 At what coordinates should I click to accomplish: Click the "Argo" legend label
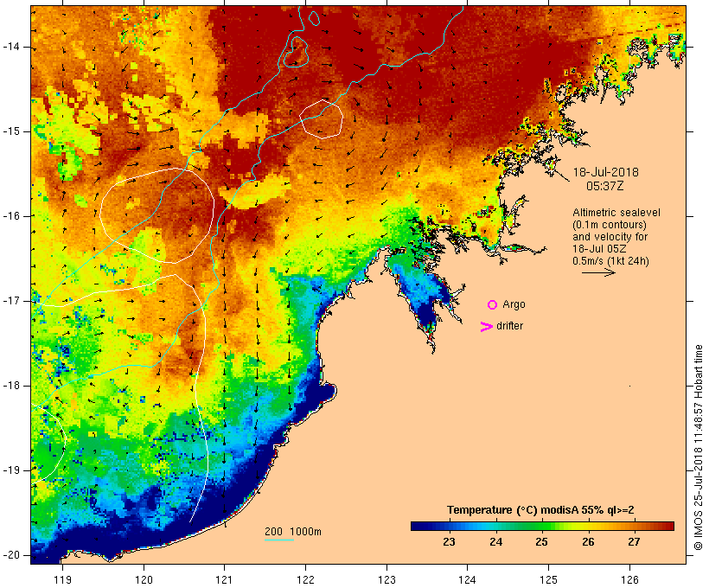(514, 304)
